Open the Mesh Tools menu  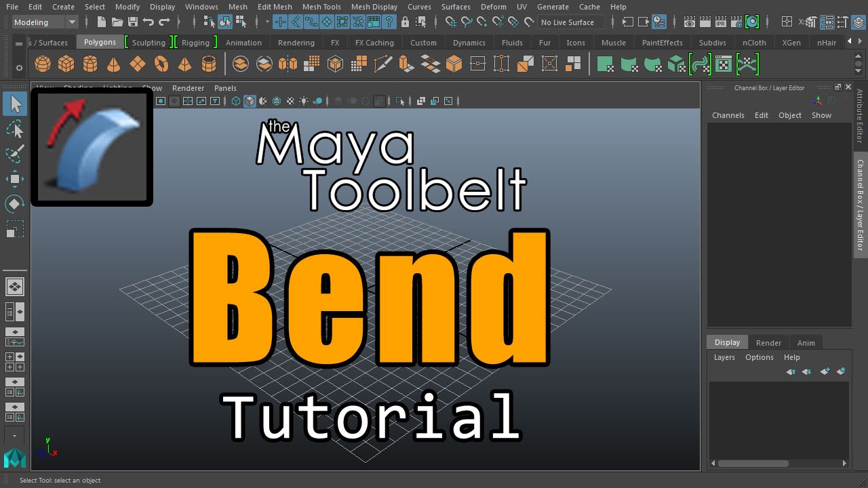point(321,7)
